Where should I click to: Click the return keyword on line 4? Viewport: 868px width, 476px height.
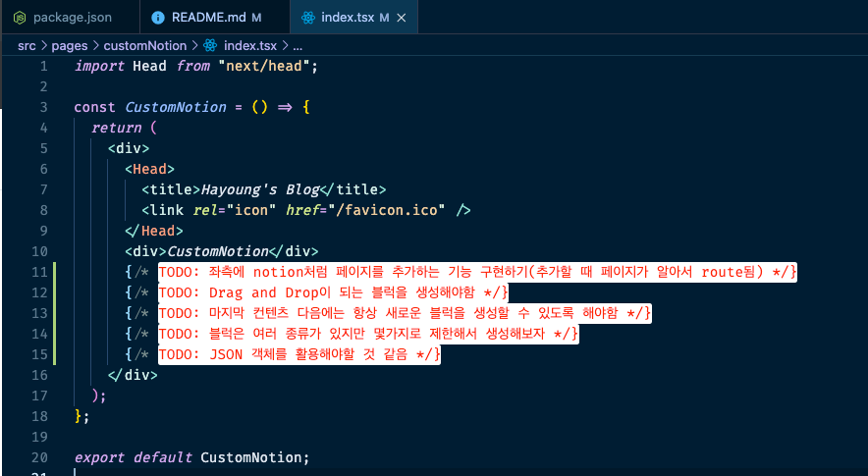[116, 128]
